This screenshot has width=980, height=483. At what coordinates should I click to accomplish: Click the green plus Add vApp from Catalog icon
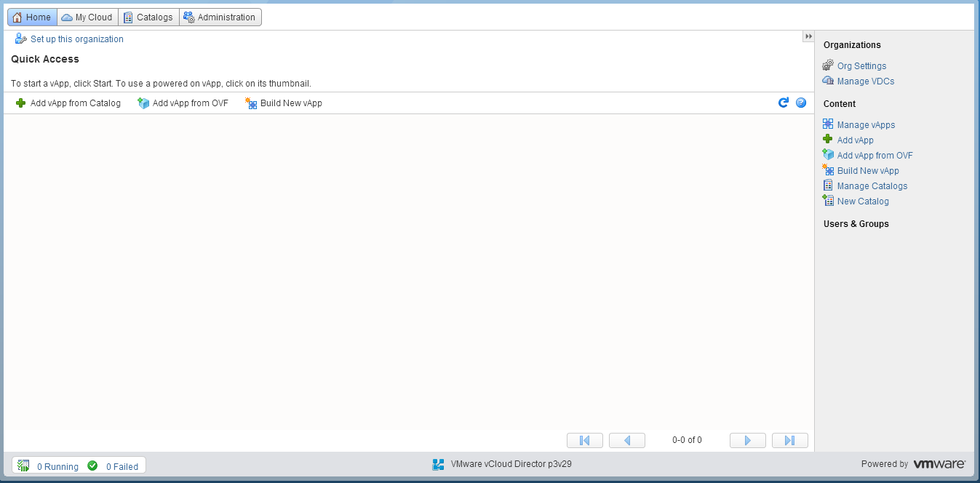click(x=20, y=103)
